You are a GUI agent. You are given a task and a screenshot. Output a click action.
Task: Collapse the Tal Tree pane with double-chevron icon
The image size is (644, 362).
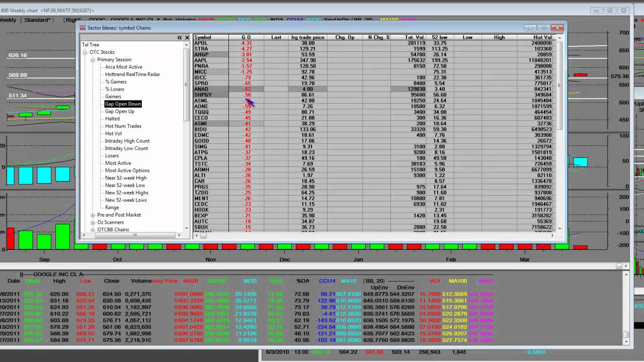coord(180,38)
